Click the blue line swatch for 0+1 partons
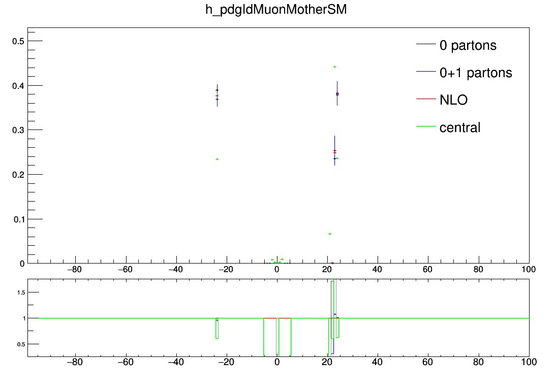Screen dimensions: 557x392 pyautogui.click(x=426, y=72)
